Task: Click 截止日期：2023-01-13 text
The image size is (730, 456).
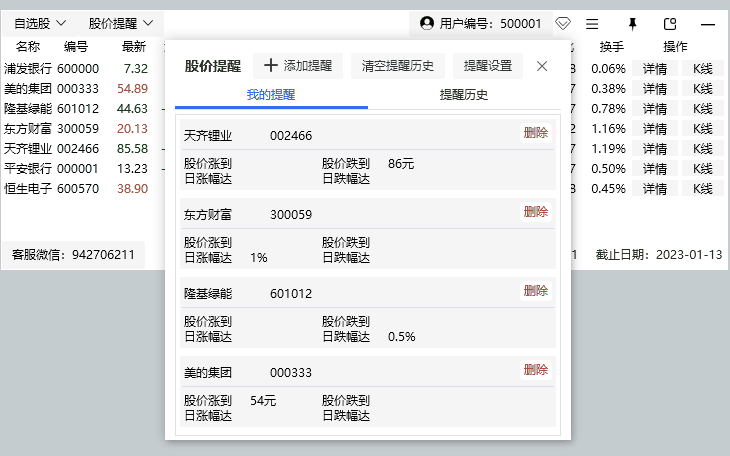Action: pos(659,255)
